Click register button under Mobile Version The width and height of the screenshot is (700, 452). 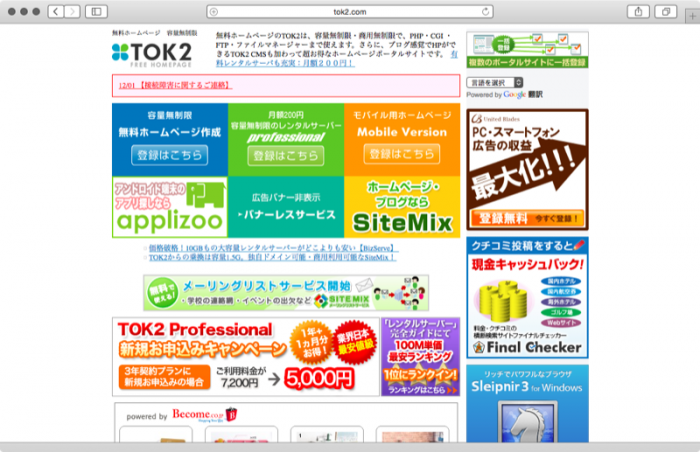coord(402,154)
